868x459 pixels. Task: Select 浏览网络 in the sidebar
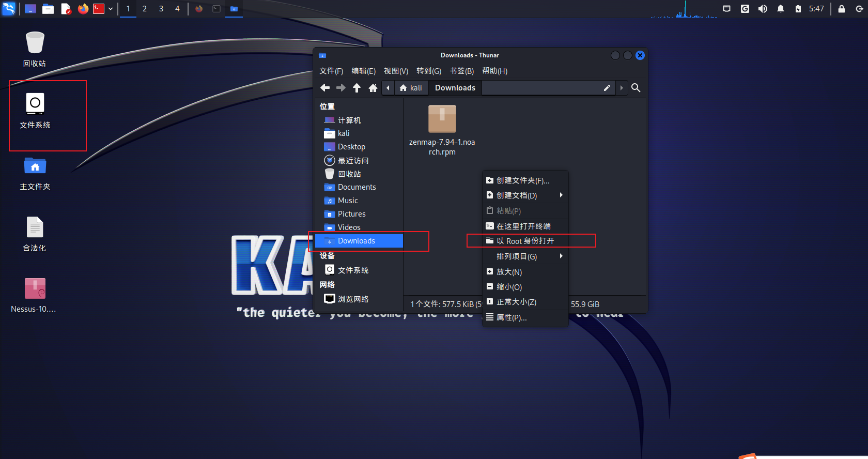pyautogui.click(x=359, y=299)
